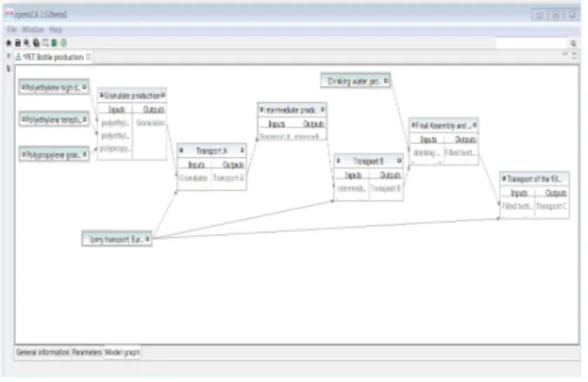The height and width of the screenshot is (382, 588).
Task: Expand the right side of Polyethylene high d.. node
Action: pos(84,87)
